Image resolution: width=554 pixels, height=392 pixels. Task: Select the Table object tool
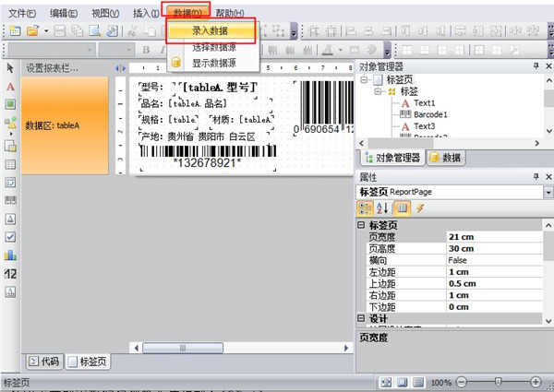(x=10, y=163)
